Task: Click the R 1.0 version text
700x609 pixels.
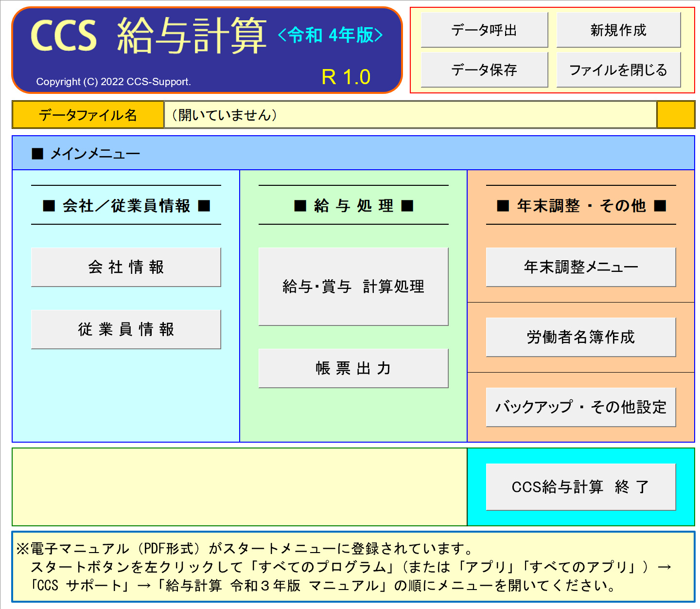Action: pos(346,77)
